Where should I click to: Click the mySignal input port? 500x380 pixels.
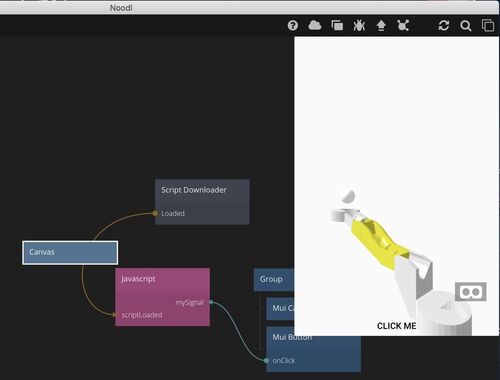[210, 302]
